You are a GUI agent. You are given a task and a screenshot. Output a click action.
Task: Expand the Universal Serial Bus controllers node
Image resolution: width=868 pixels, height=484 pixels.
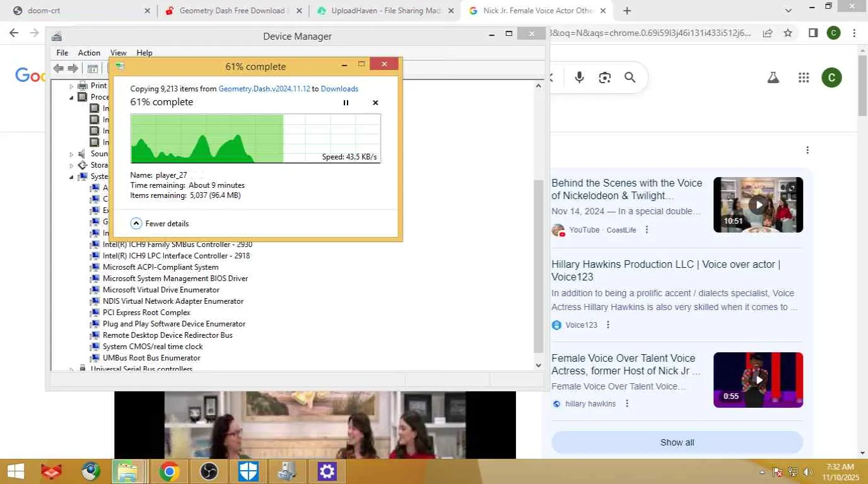tap(71, 369)
